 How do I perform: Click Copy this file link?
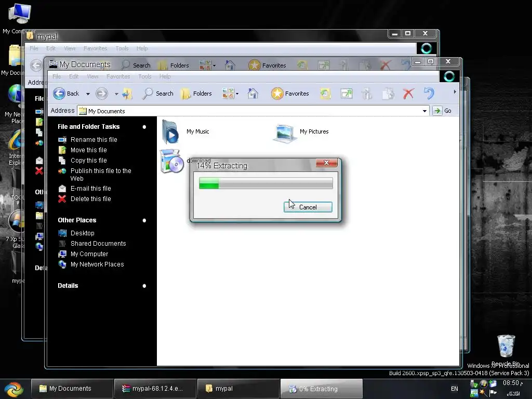click(88, 161)
